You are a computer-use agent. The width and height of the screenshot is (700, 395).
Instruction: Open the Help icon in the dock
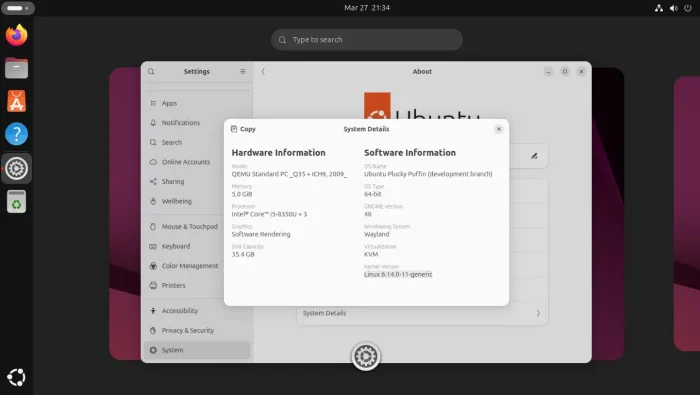(17, 134)
